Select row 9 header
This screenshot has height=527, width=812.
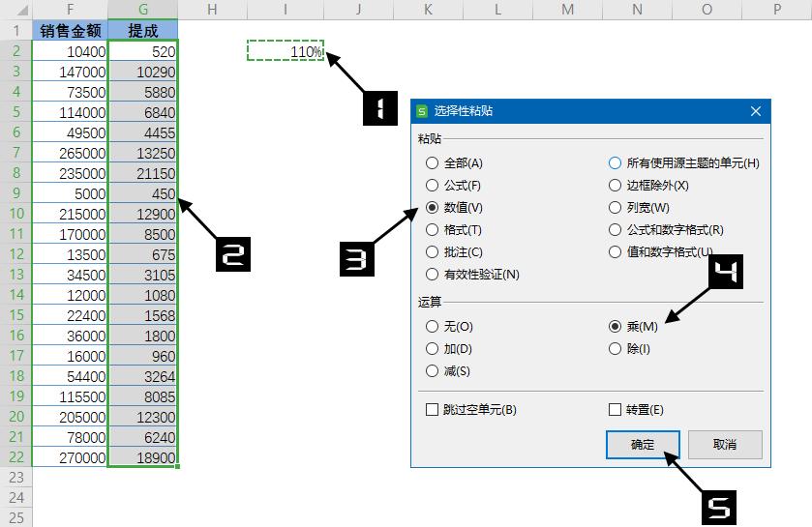[16, 192]
